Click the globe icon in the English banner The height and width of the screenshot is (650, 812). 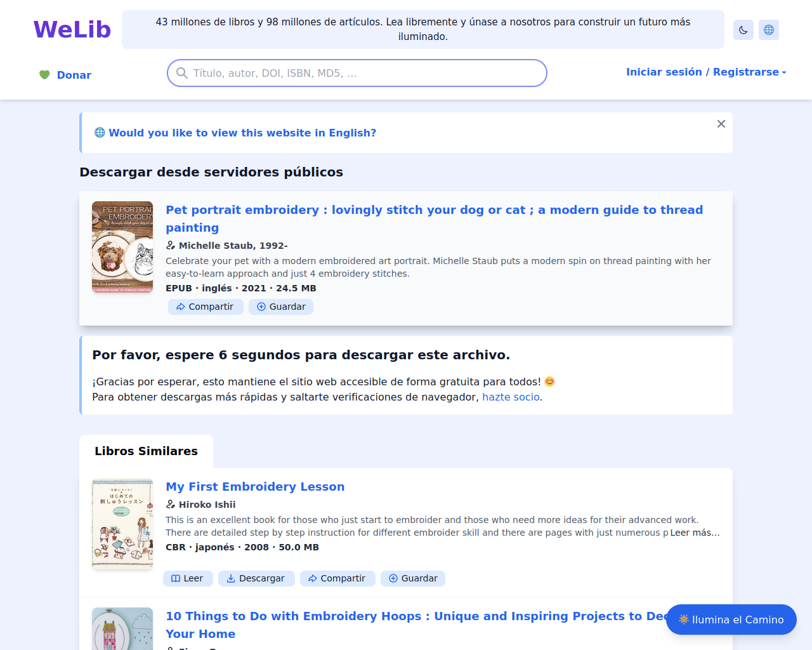pyautogui.click(x=100, y=133)
